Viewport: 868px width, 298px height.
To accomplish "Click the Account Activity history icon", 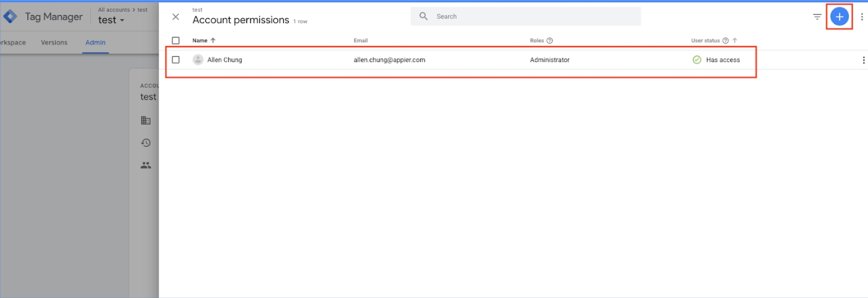I will [x=146, y=143].
